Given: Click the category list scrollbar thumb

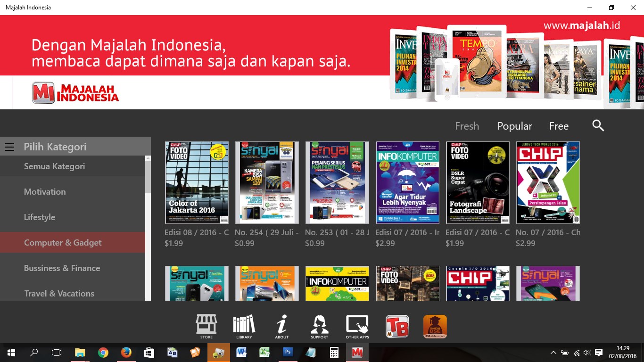Looking at the screenshot, I should coord(148,178).
